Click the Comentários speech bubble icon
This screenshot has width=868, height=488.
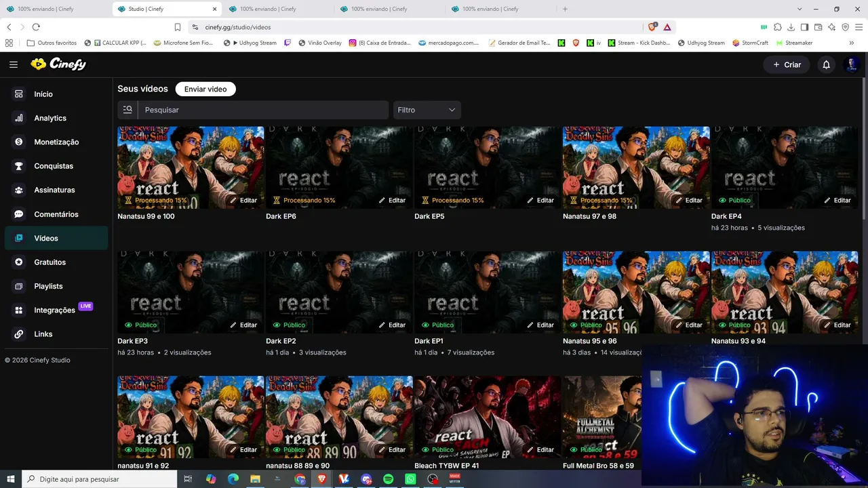19,214
